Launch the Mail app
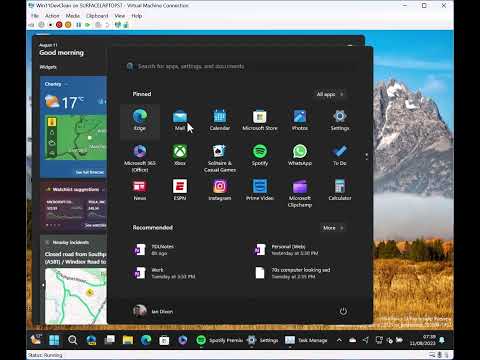 pyautogui.click(x=180, y=121)
